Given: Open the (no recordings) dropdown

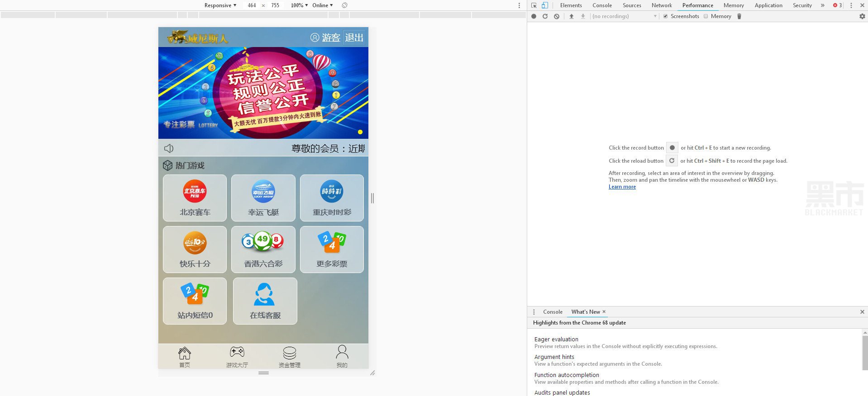Looking at the screenshot, I should pos(625,16).
